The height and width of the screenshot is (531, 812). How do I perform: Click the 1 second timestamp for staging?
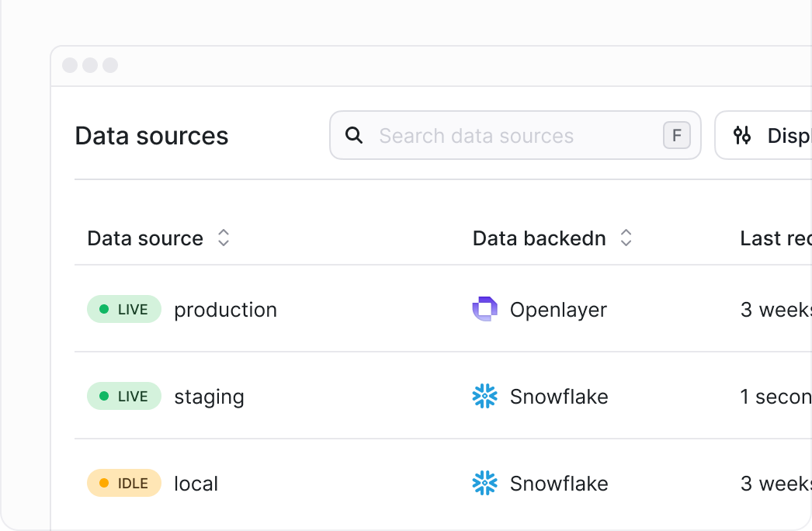tap(776, 397)
